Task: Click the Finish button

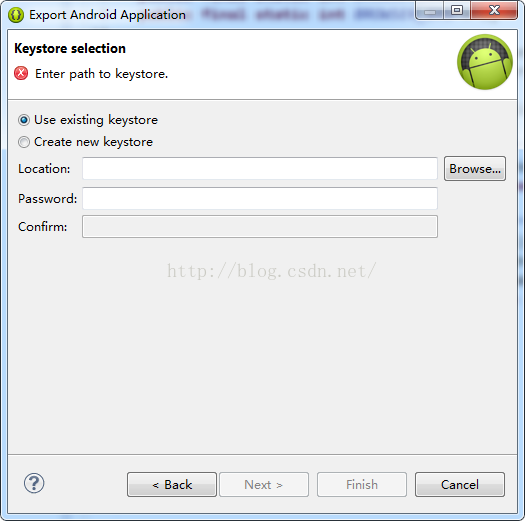Action: pos(362,485)
